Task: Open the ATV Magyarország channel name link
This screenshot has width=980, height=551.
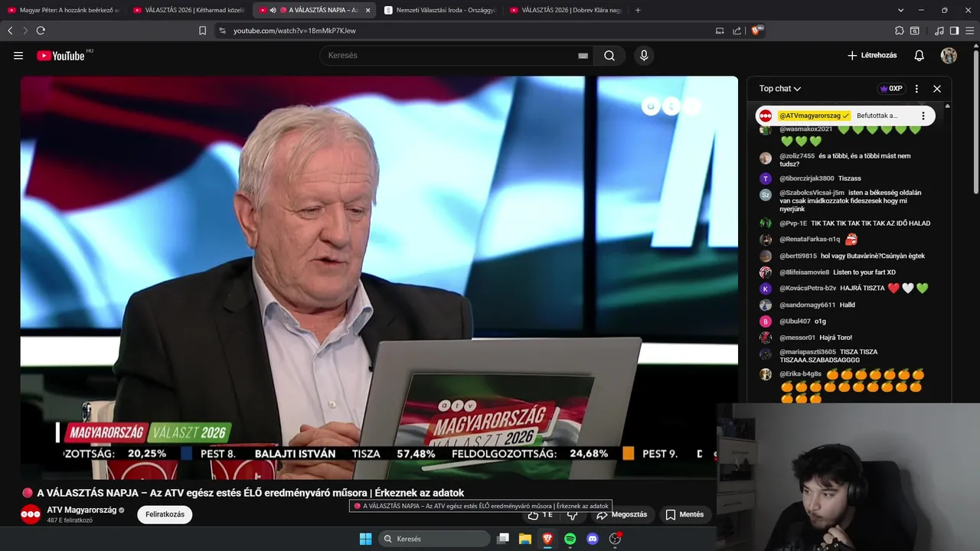Action: 81,510
